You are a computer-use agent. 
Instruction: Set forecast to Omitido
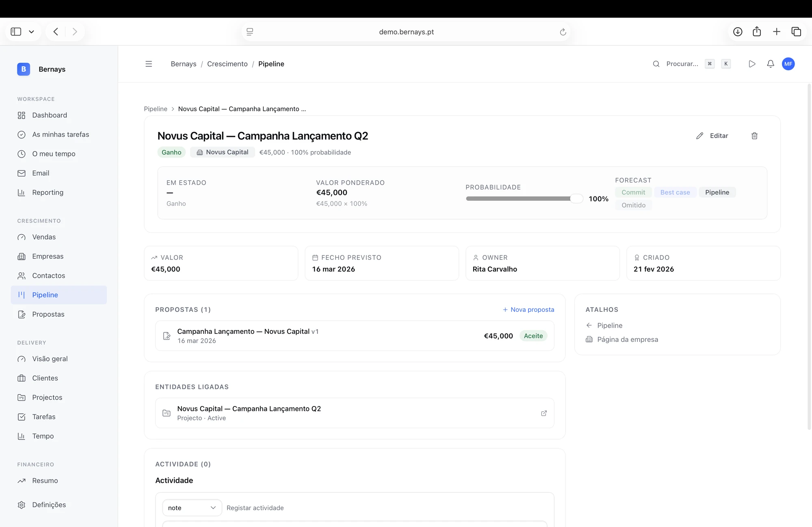point(633,205)
